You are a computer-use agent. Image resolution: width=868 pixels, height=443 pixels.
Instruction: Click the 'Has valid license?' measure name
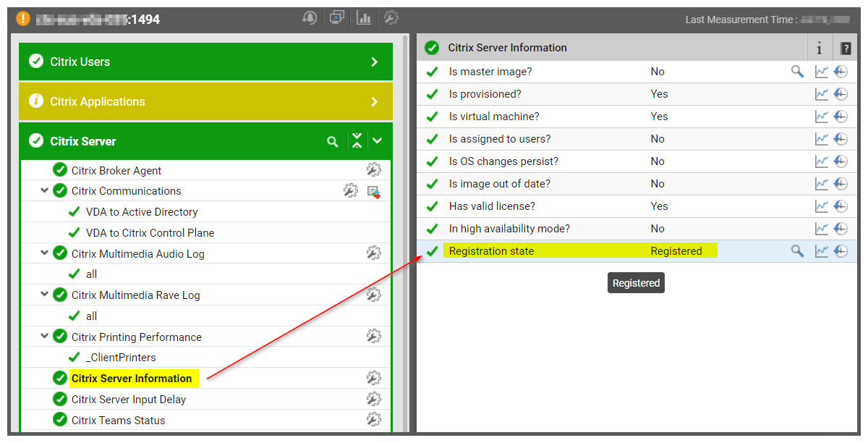tap(492, 206)
